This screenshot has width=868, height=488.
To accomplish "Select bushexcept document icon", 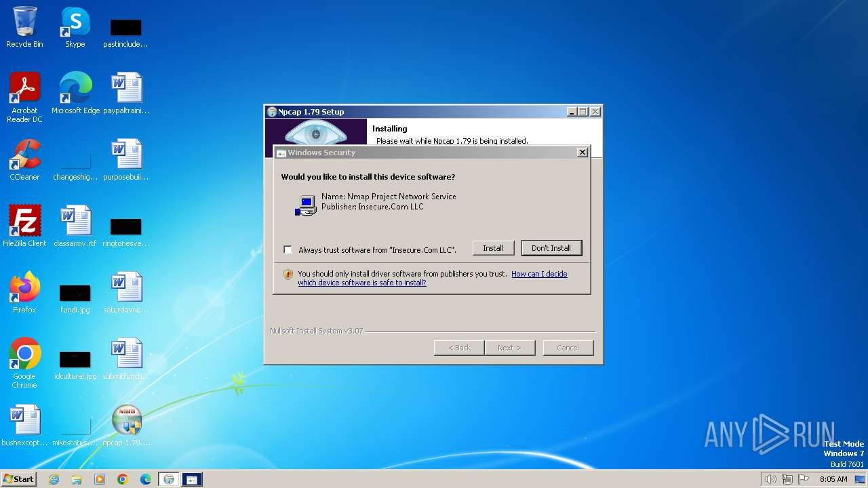I will click(x=24, y=425).
